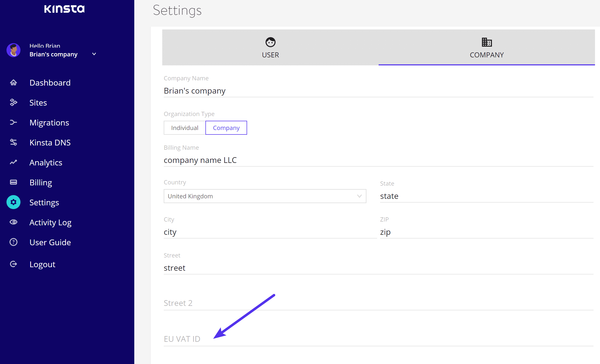
Task: Switch to the USER tab
Action: tap(270, 47)
